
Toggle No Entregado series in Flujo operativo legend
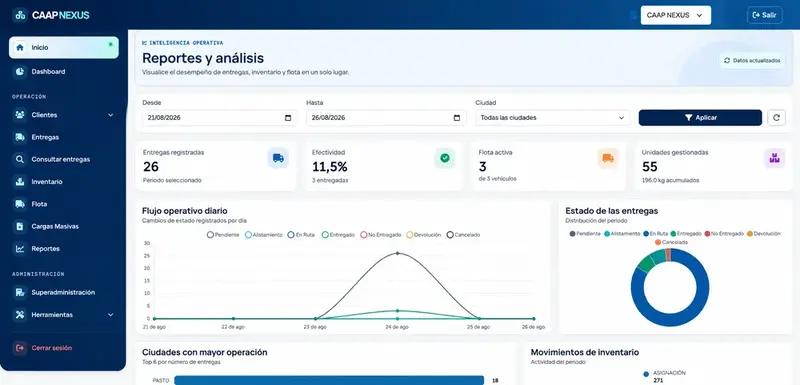(381, 235)
